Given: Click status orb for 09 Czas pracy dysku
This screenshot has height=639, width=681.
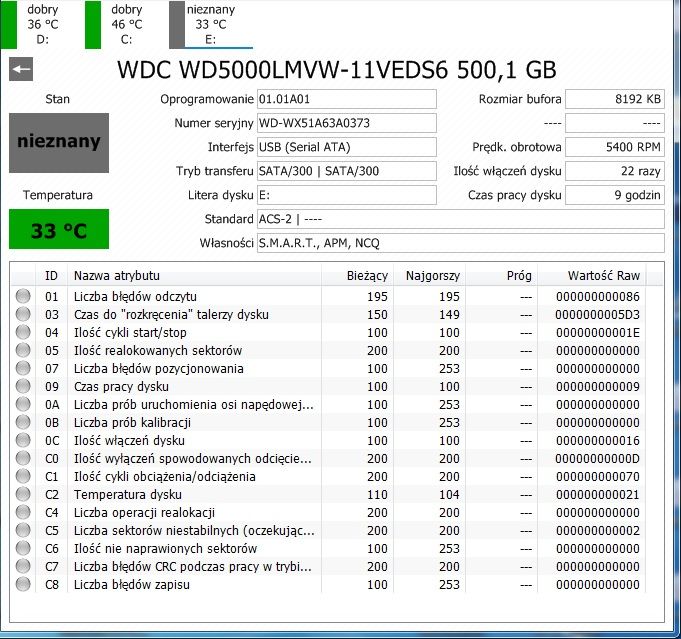Looking at the screenshot, I should point(23,386).
